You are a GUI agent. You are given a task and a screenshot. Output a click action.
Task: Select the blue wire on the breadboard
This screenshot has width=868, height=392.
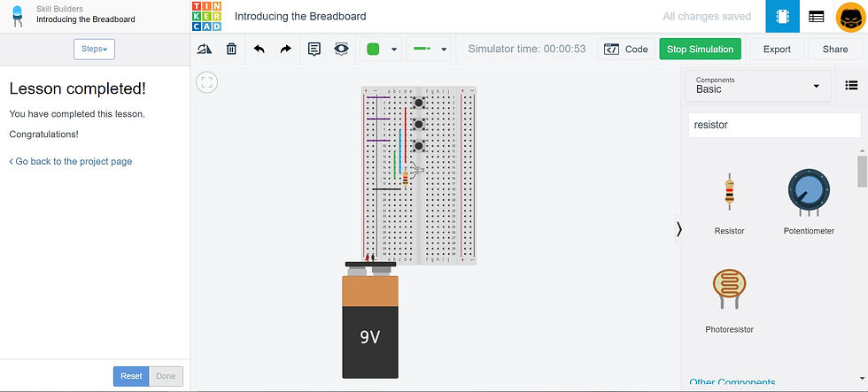[x=399, y=151]
